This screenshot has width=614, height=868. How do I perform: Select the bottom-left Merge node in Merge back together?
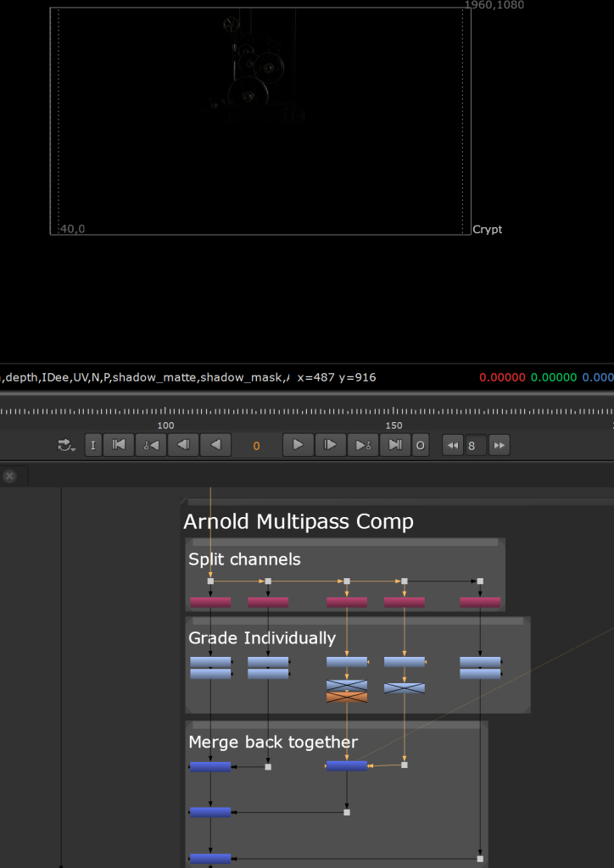point(210,860)
